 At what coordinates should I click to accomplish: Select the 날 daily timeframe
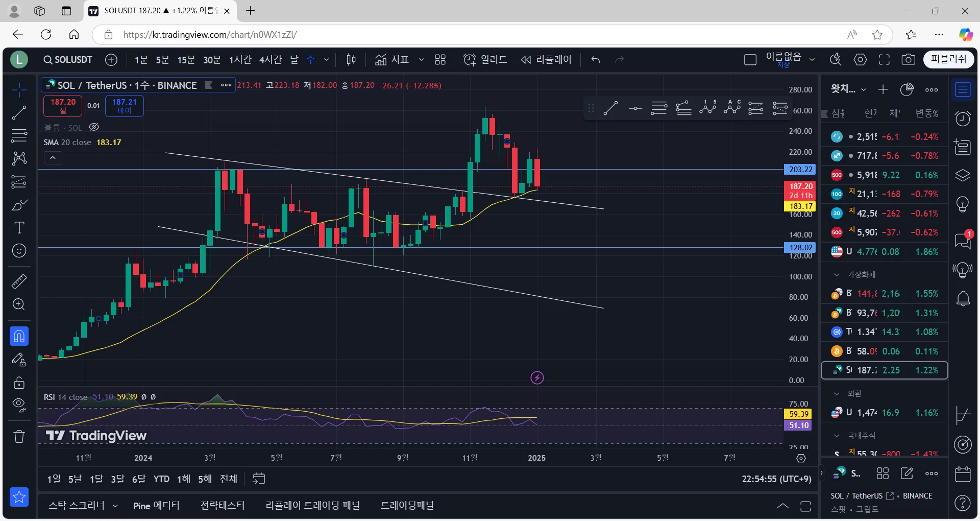coord(294,60)
